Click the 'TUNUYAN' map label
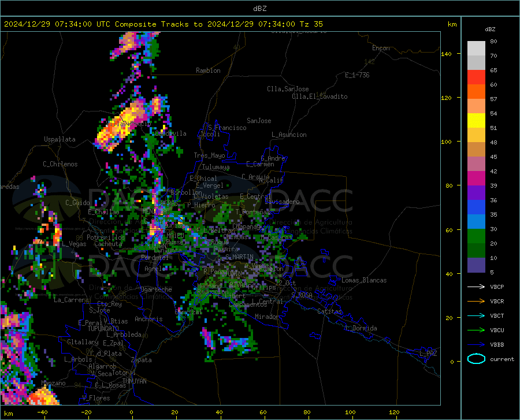Viewport: 520px width, 420px height. click(134, 381)
